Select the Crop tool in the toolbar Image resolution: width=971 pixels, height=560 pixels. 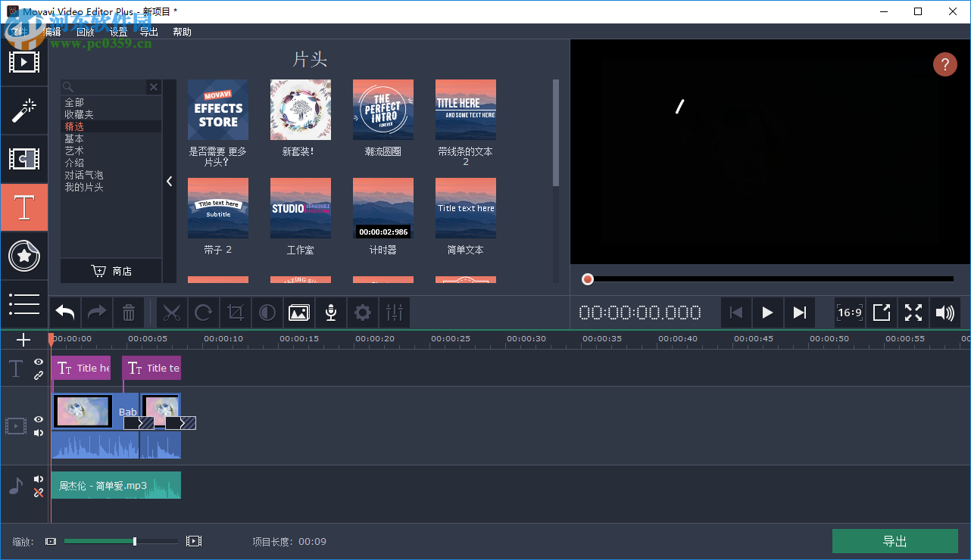tap(236, 313)
